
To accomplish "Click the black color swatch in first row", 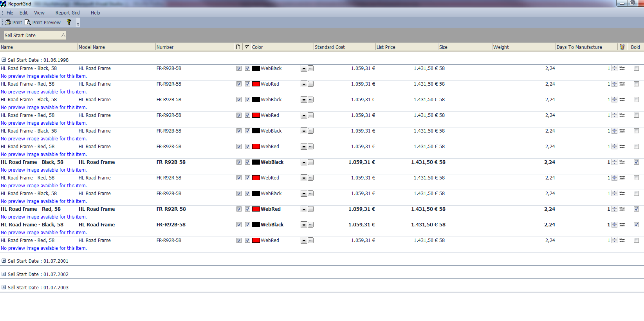I will click(x=256, y=68).
